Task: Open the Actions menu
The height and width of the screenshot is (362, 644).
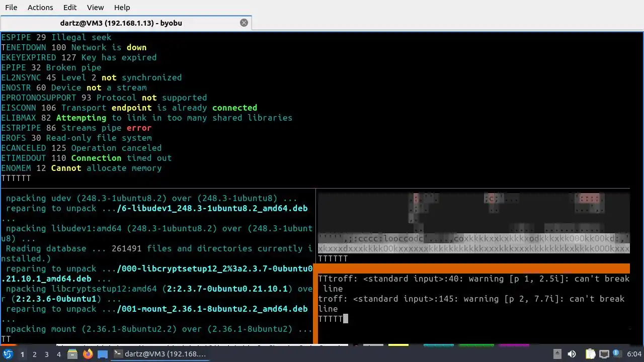Action: click(40, 8)
